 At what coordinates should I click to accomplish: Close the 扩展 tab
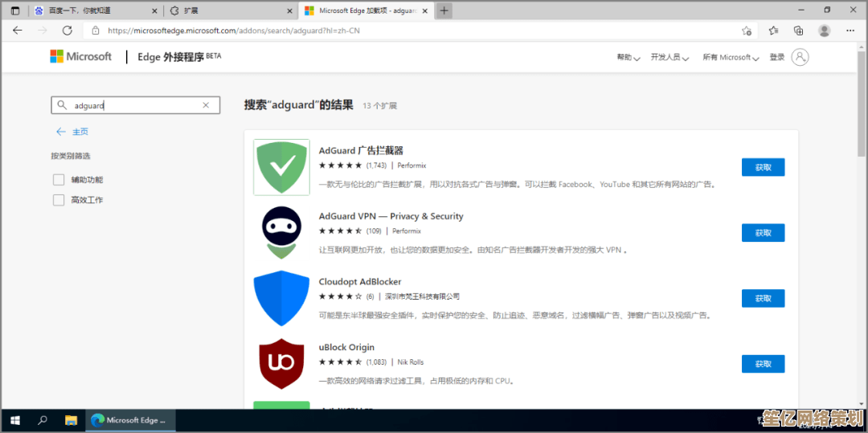click(289, 10)
